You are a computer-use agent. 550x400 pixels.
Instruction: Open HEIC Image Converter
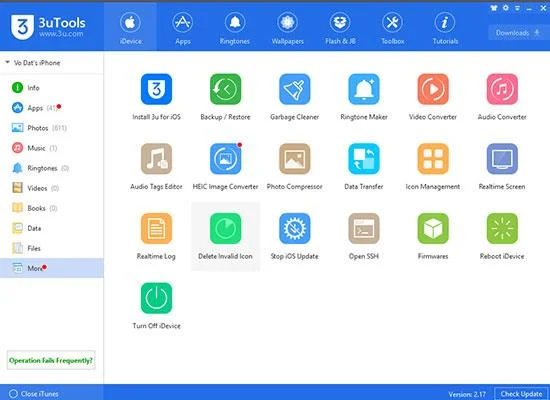(x=226, y=159)
